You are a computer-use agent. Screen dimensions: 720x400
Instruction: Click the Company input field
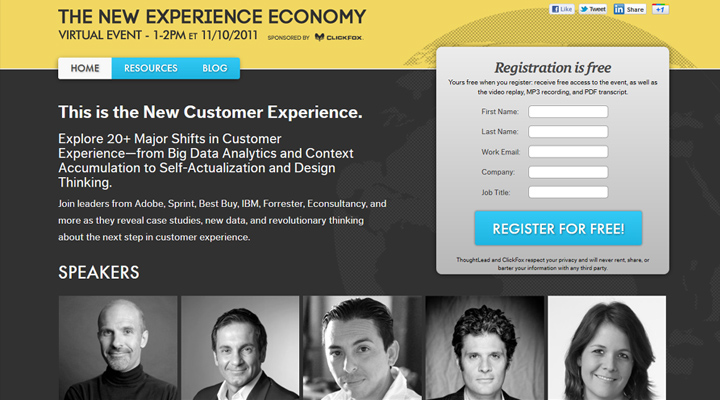pyautogui.click(x=568, y=172)
